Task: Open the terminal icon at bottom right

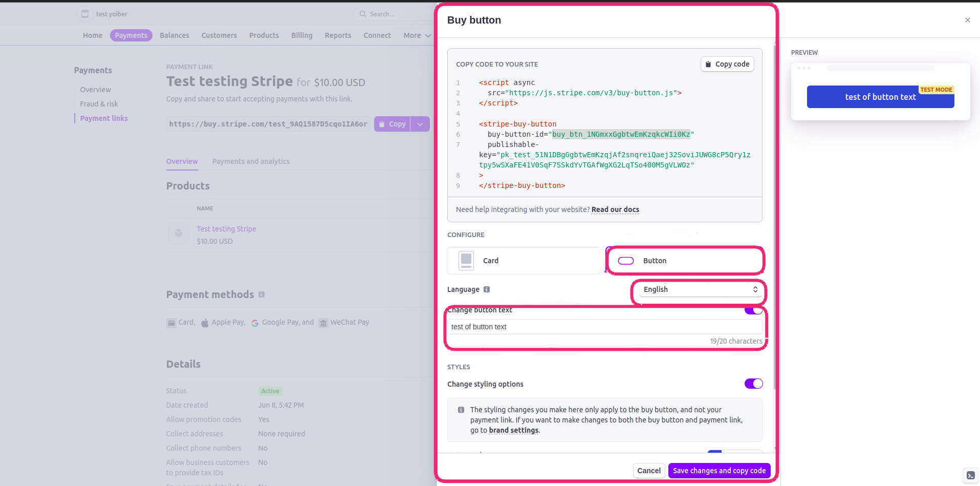Action: point(970,475)
